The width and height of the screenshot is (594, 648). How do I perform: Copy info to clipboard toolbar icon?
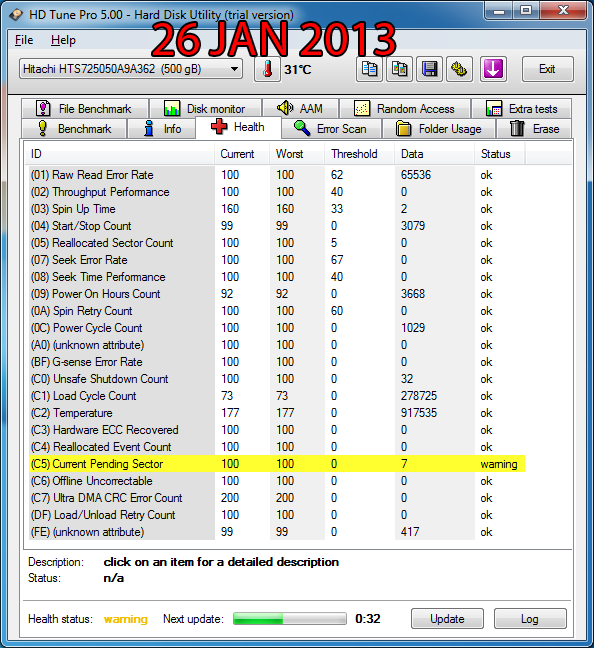click(x=369, y=69)
